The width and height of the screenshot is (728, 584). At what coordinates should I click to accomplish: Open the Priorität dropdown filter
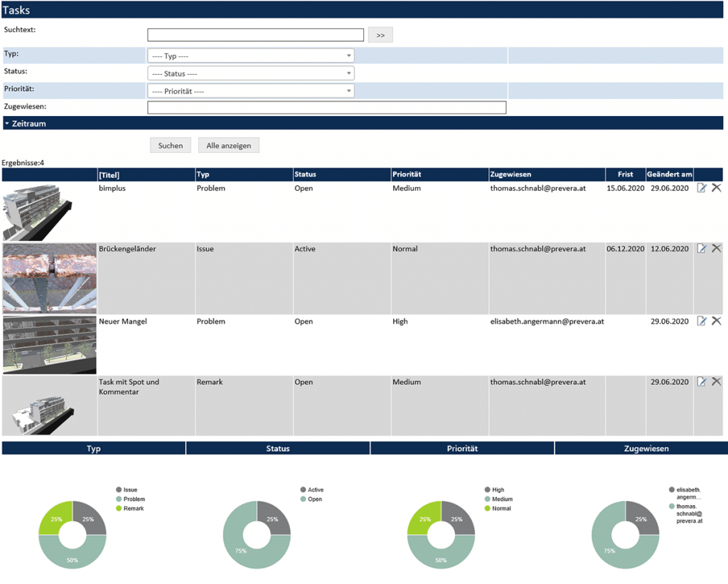(250, 91)
